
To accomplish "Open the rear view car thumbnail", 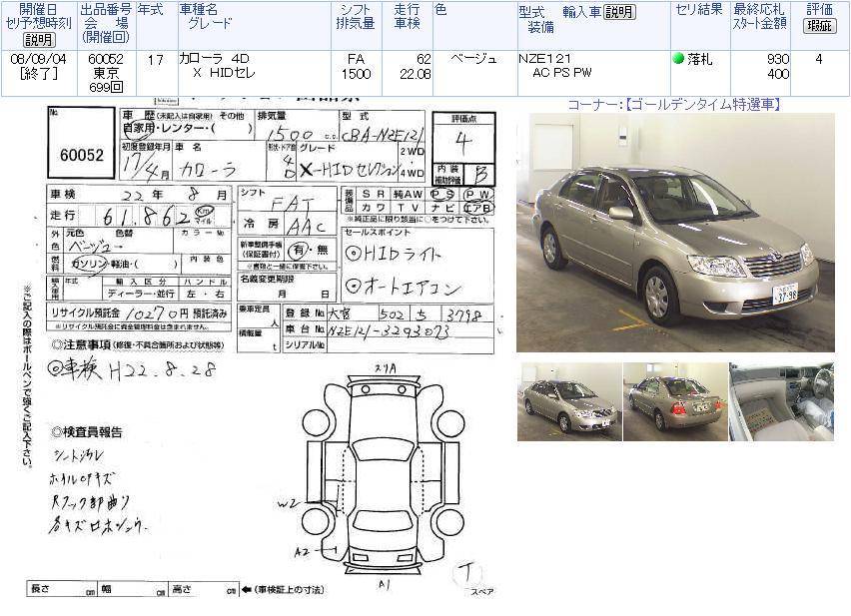I will [x=675, y=401].
